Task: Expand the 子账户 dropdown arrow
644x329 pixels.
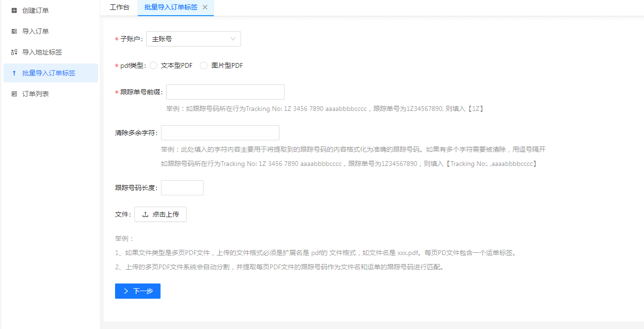Action: point(233,39)
